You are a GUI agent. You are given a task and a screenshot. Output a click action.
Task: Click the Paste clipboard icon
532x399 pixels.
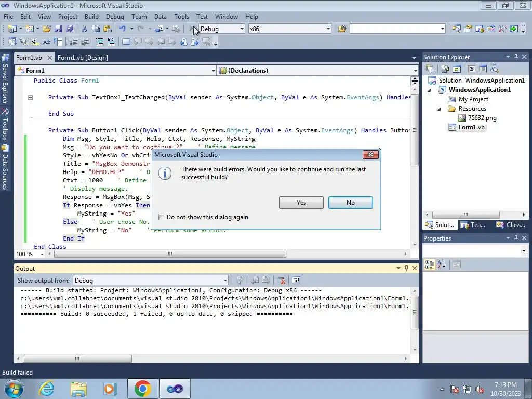coord(108,29)
